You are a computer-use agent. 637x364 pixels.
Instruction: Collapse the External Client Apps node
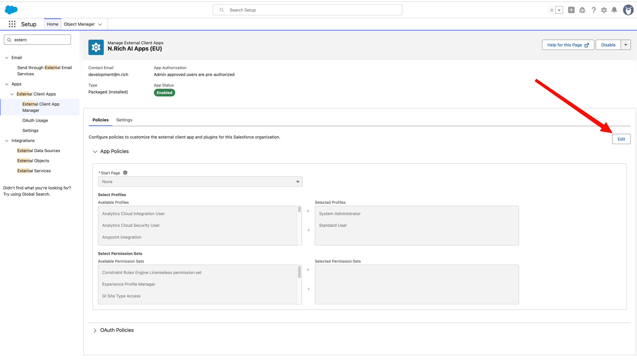point(12,94)
